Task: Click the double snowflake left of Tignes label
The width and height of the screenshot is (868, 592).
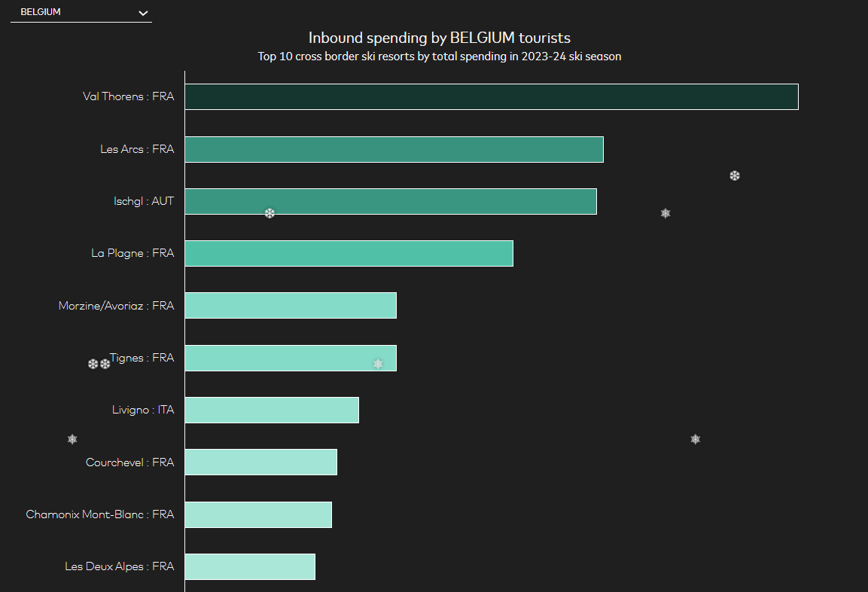Action: click(99, 364)
